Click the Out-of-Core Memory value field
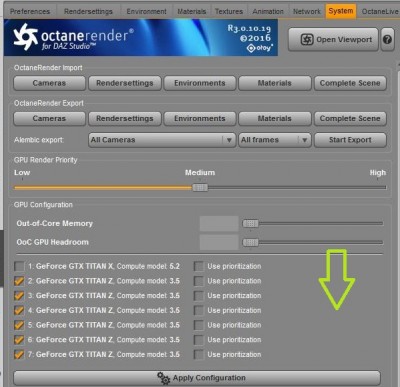 (219, 223)
